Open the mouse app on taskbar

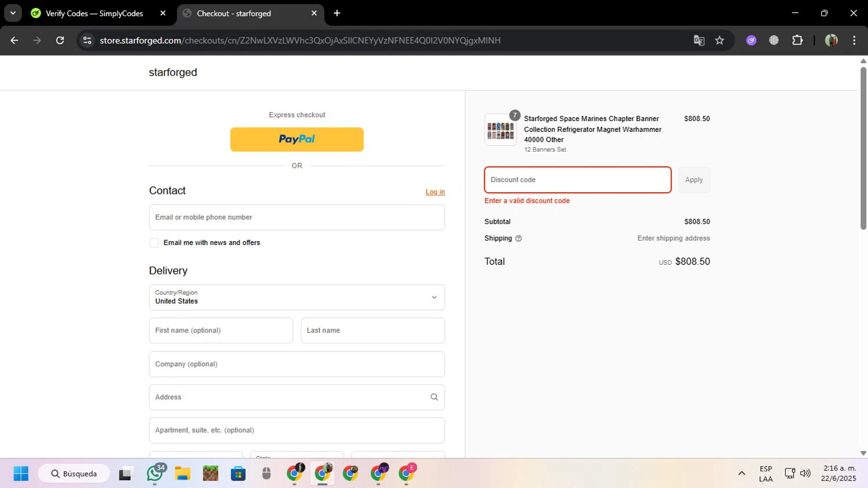pos(266,474)
